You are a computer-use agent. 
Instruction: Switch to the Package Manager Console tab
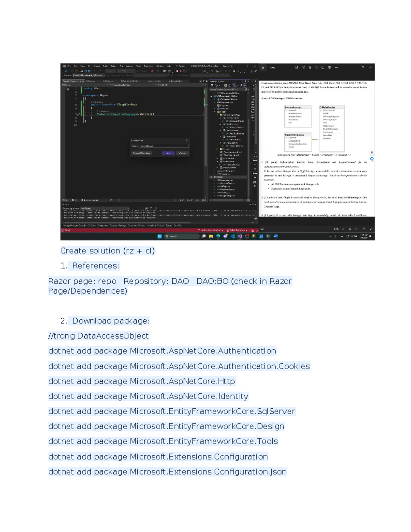[x=74, y=225]
